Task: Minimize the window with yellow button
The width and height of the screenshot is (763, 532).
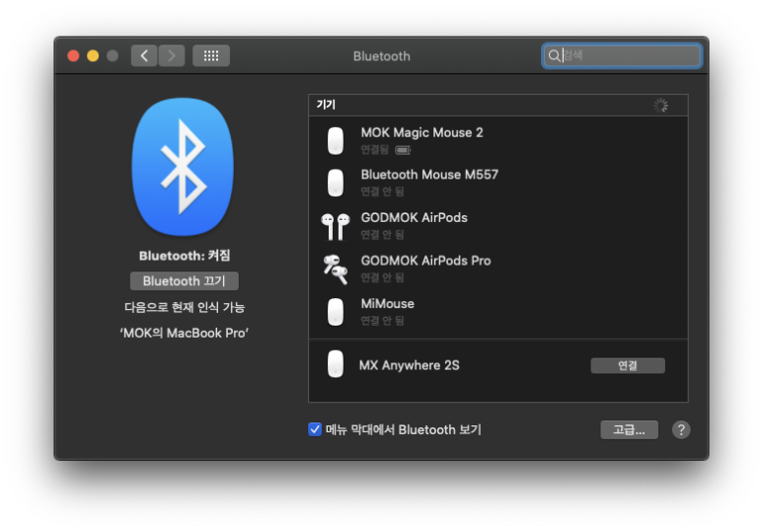Action: coord(93,56)
